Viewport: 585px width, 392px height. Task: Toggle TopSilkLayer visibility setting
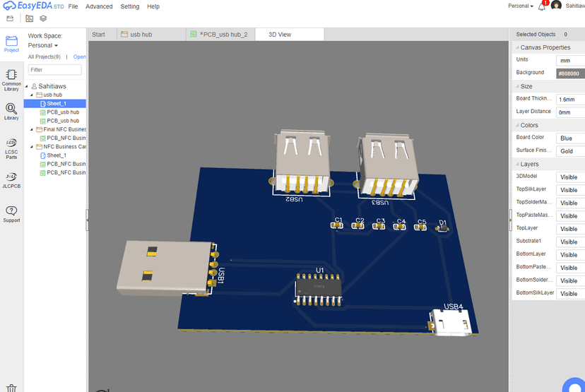pos(569,190)
